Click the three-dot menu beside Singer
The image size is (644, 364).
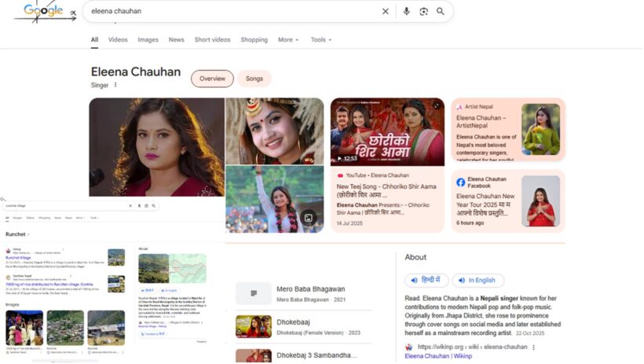115,85
